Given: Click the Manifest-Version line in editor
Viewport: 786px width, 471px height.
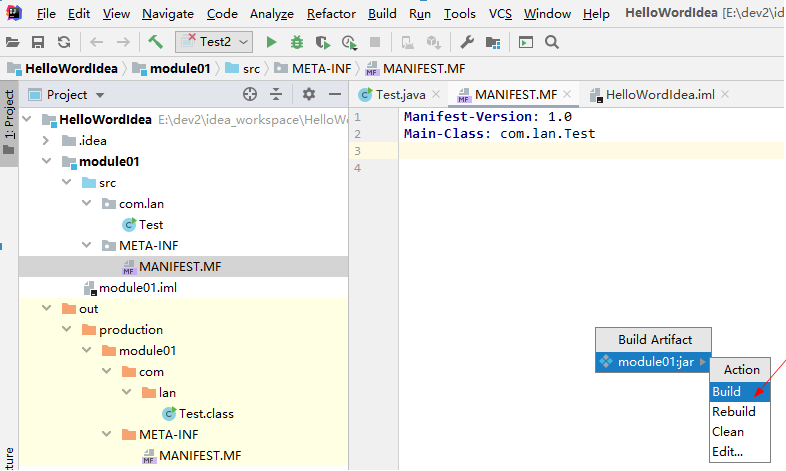Looking at the screenshot, I should coord(488,116).
